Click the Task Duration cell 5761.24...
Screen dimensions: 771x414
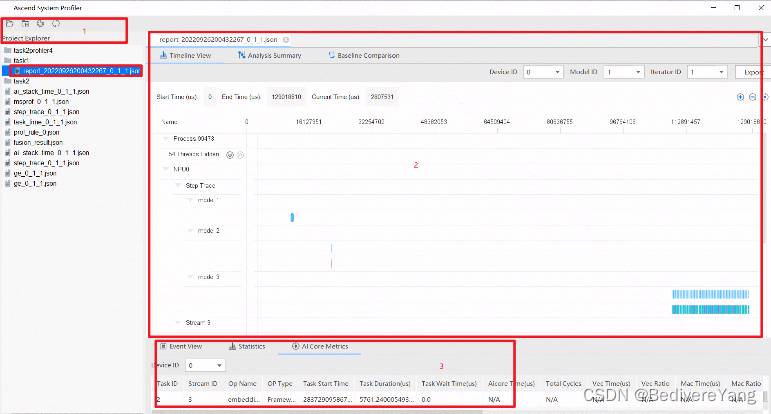click(385, 400)
